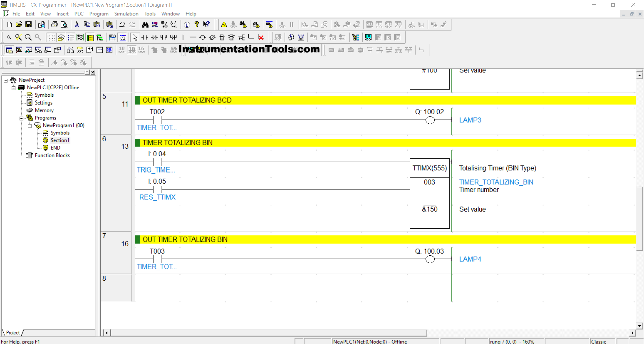Toggle I/O comment view CI button
The height and width of the screenshot is (344, 644).
point(123,37)
